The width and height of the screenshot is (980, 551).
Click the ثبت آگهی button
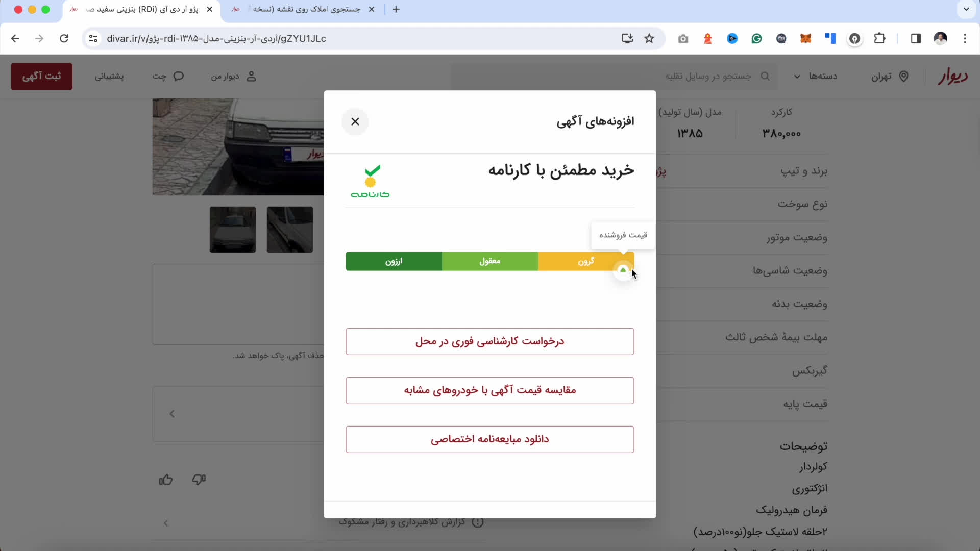41,77
